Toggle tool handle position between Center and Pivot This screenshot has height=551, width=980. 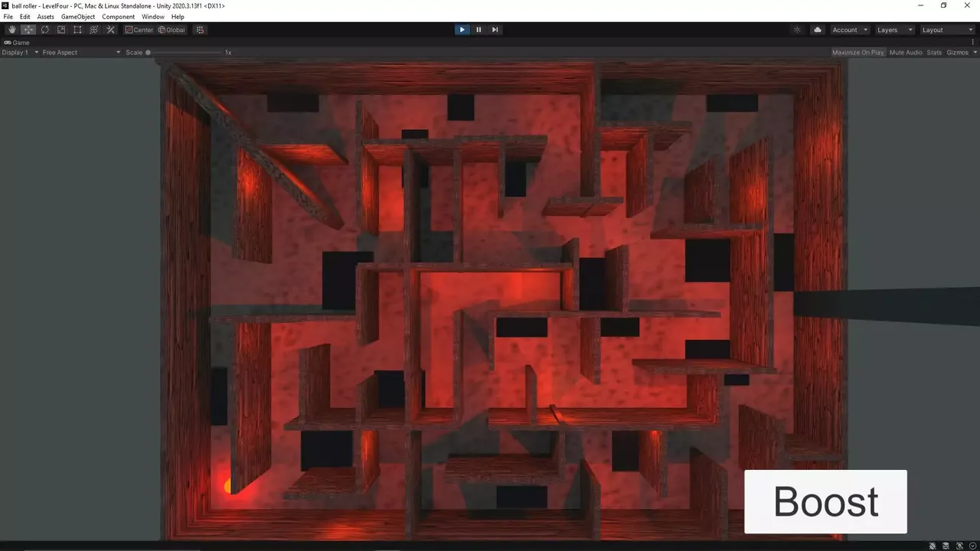point(138,29)
